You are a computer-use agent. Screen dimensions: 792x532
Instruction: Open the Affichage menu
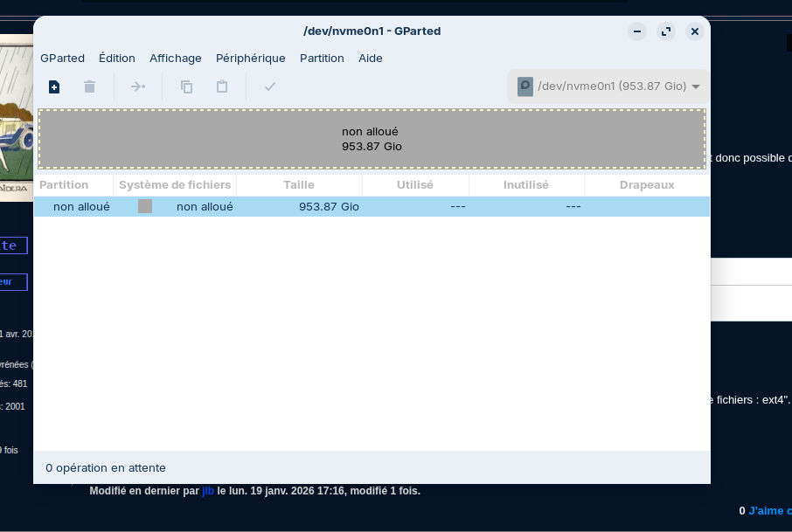(176, 59)
